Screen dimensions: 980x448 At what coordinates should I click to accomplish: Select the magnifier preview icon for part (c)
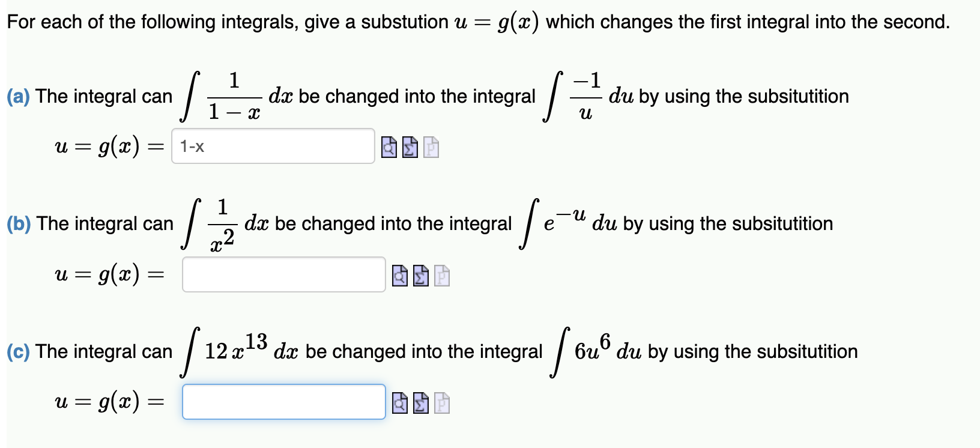399,402
